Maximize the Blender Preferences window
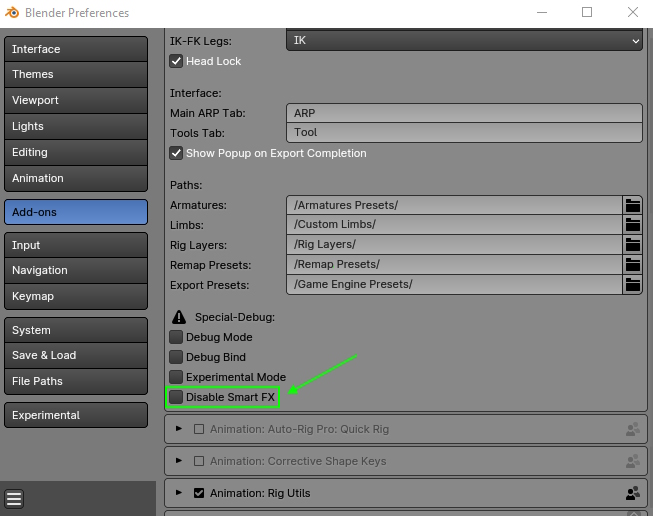Viewport: 653px width, 516px height. pos(587,12)
